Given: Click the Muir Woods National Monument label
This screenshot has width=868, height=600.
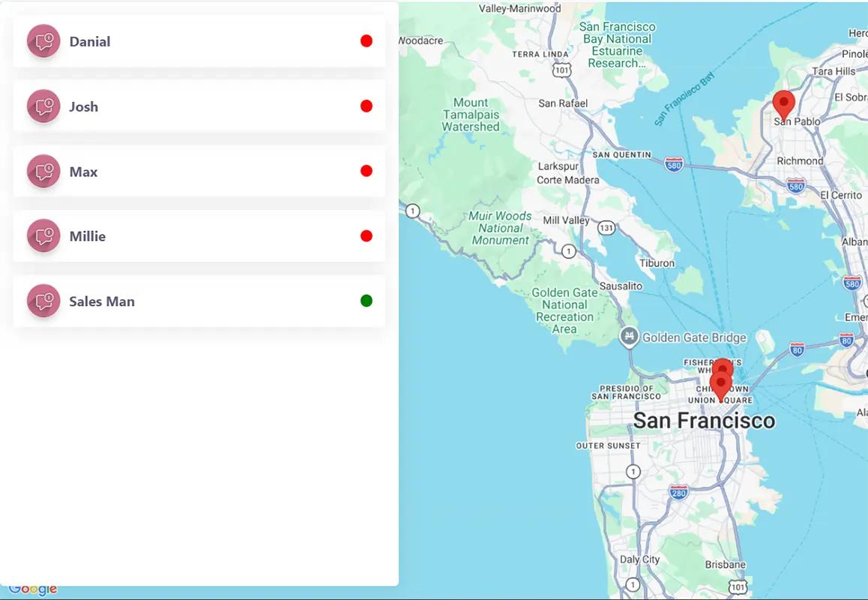Looking at the screenshot, I should coord(501,228).
